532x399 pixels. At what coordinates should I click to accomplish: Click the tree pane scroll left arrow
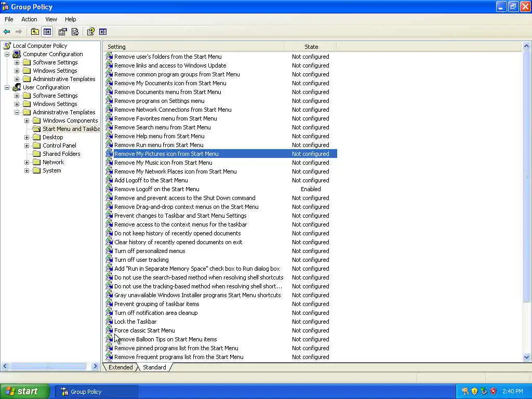[x=5, y=366]
